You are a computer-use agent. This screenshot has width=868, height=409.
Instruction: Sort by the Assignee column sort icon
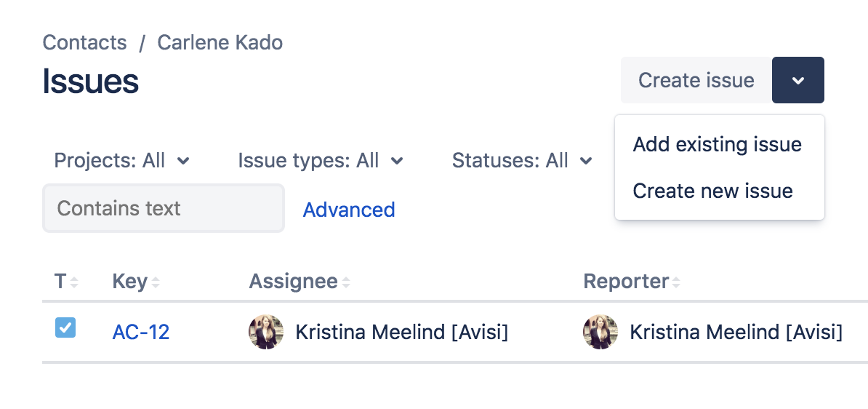coord(346,282)
